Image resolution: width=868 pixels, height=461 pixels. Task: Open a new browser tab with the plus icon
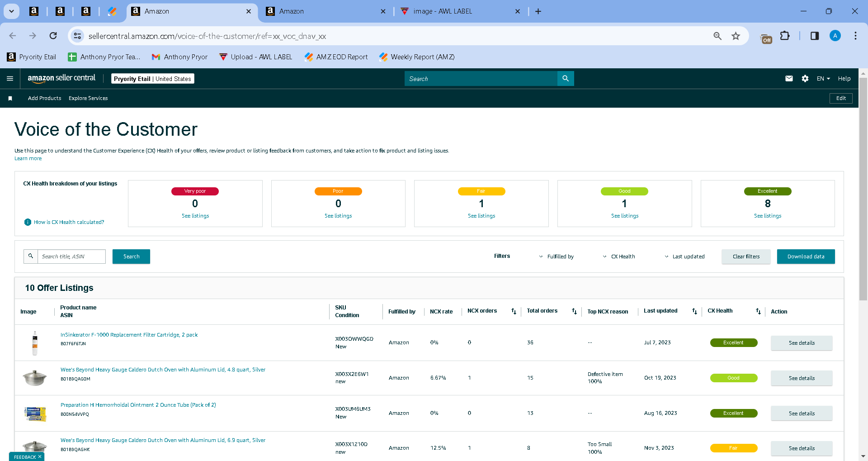coord(538,11)
